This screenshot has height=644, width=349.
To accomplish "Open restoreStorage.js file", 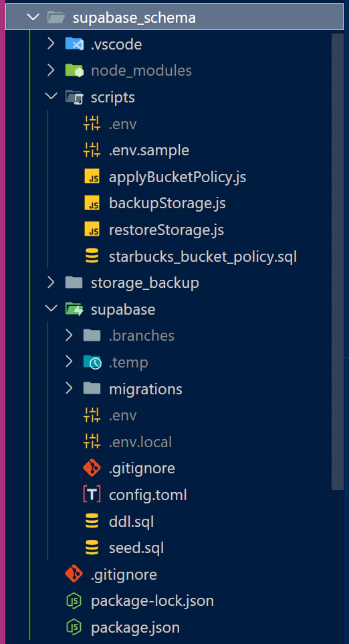I will point(166,230).
